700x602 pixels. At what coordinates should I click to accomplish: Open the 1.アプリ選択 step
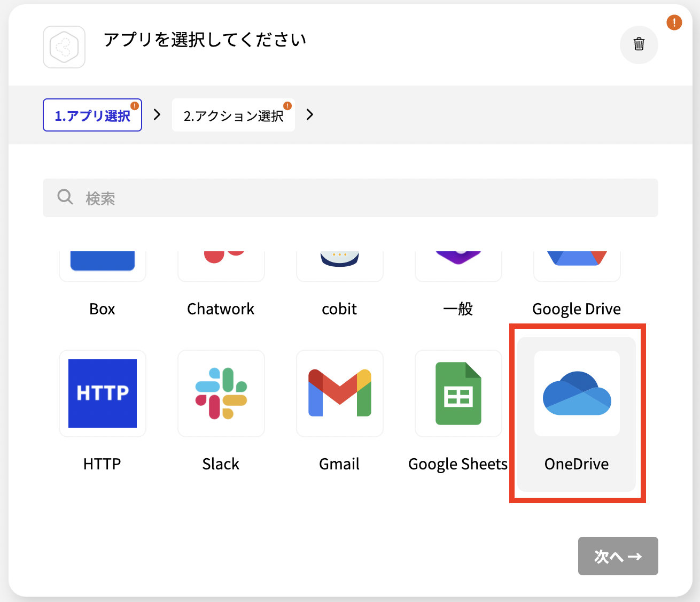click(x=92, y=114)
